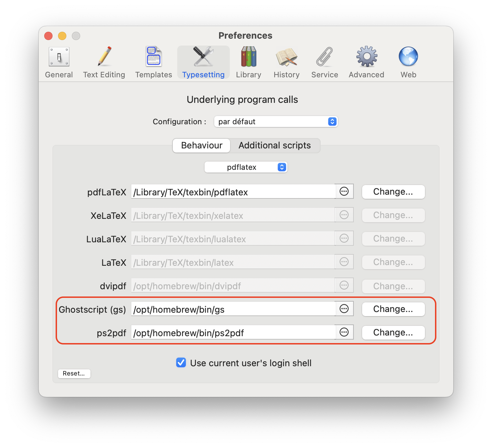Open the Text Editing preferences pane
This screenshot has height=448, width=492.
point(104,62)
